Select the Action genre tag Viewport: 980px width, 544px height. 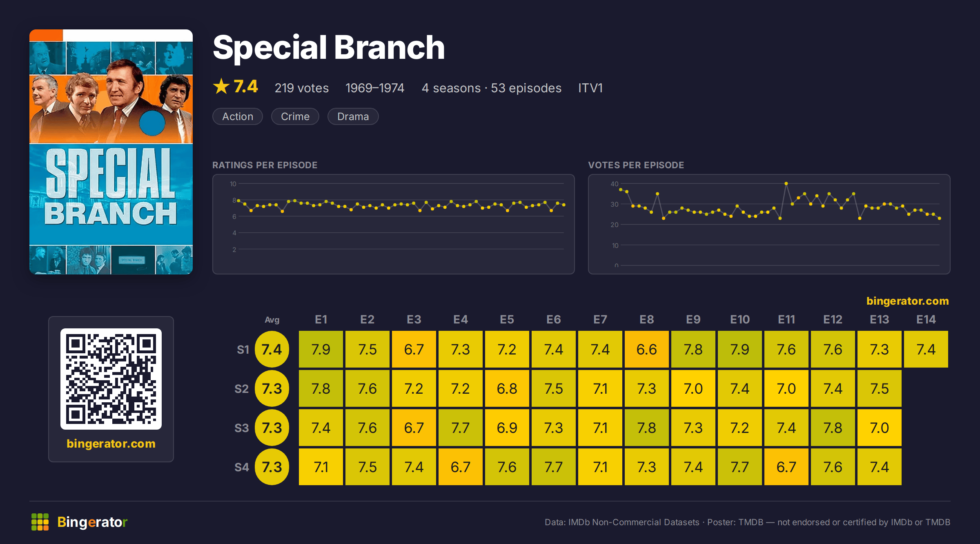click(x=238, y=116)
